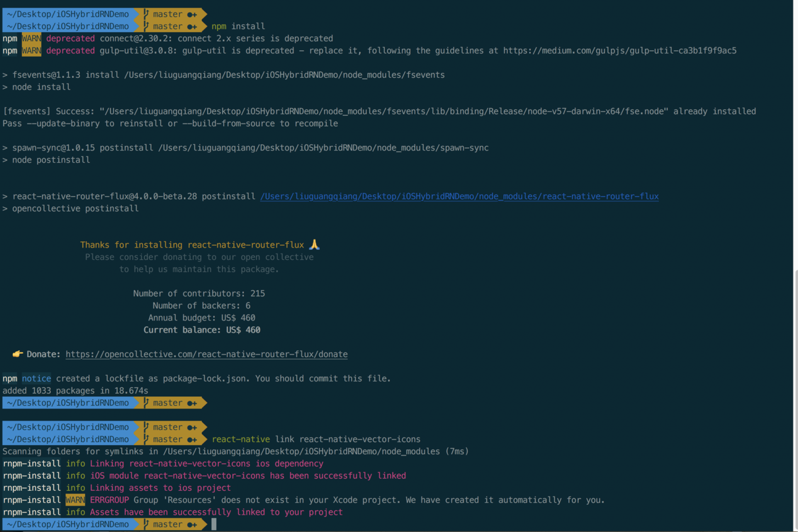The image size is (798, 532).
Task: Click 'Linking react-native-vector-icons ios dependency' message
Action: 207,464
